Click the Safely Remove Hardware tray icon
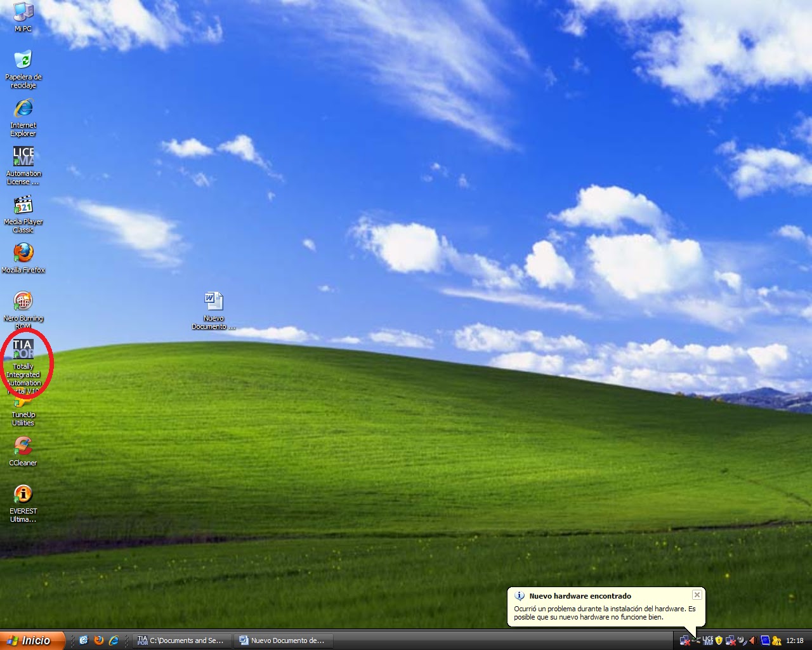812x650 pixels. (696, 640)
